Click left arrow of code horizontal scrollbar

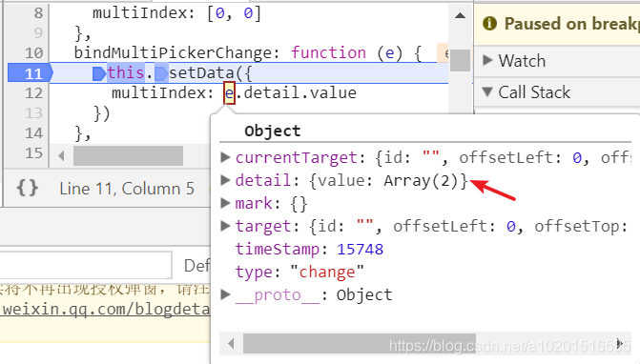click(62, 155)
